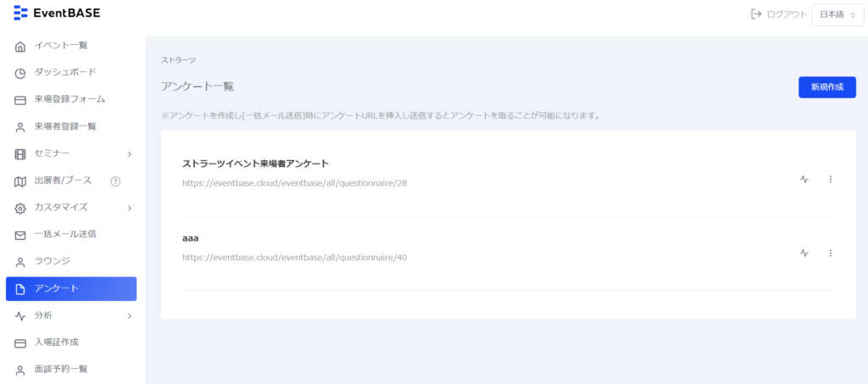Click the film icon beside セミナー

[x=20, y=153]
